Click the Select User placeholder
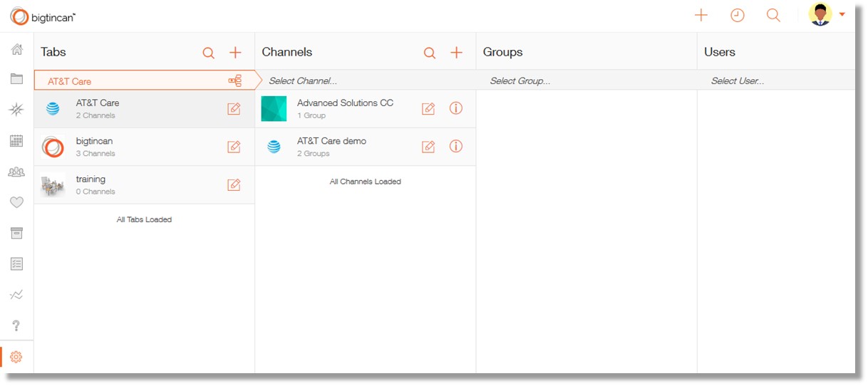Image resolution: width=868 pixels, height=386 pixels. [738, 81]
